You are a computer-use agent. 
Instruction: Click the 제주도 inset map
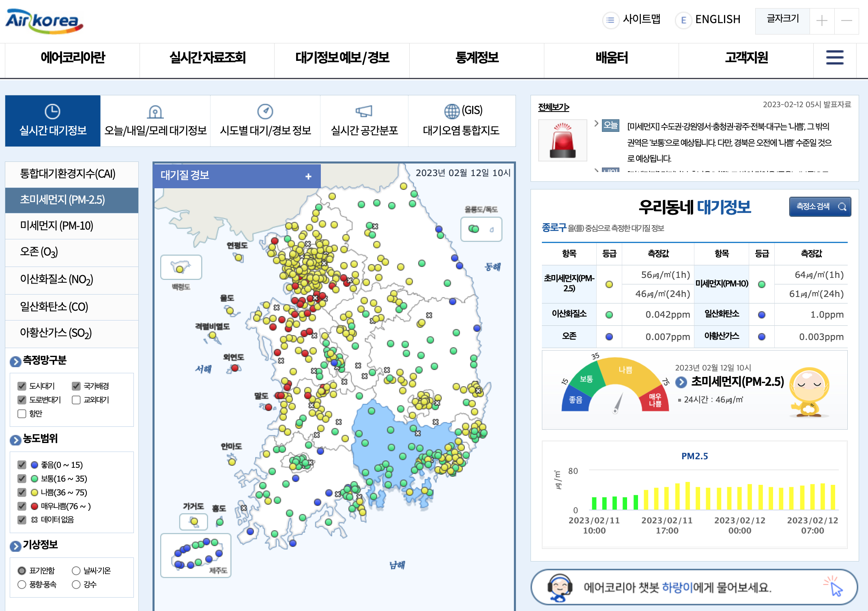pos(196,555)
